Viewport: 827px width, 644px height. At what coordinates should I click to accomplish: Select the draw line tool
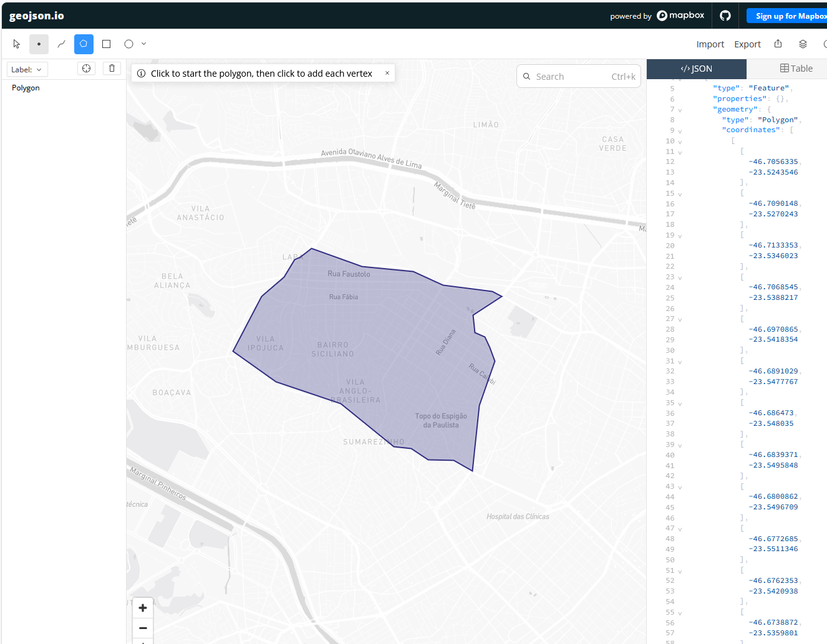61,44
